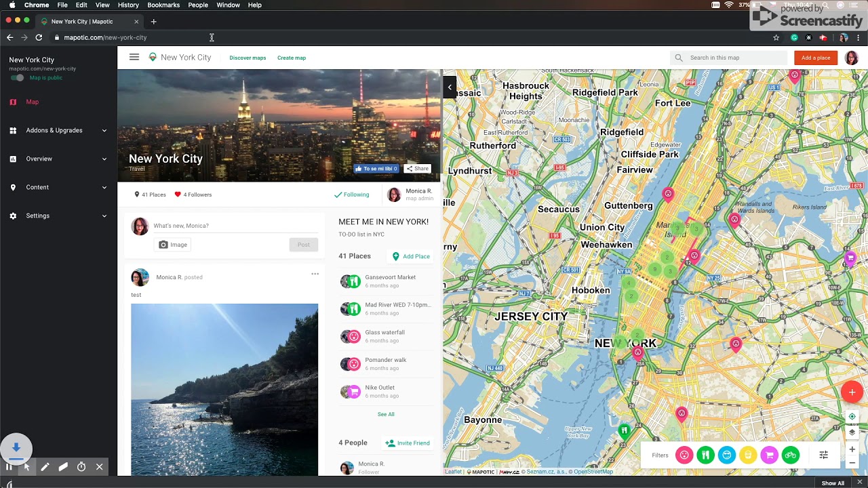The image size is (868, 488).
Task: Open Glass waterfall place
Action: tap(386, 336)
